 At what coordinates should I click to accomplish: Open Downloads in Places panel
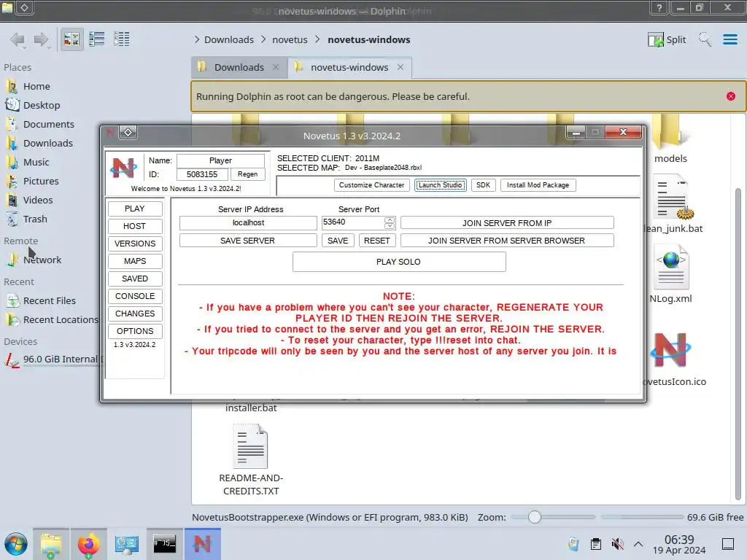[47, 144]
